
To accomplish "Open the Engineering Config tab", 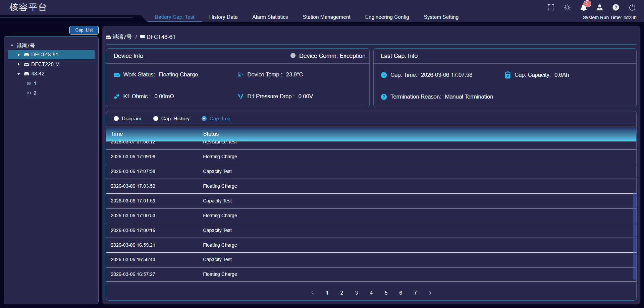I will coord(387,17).
